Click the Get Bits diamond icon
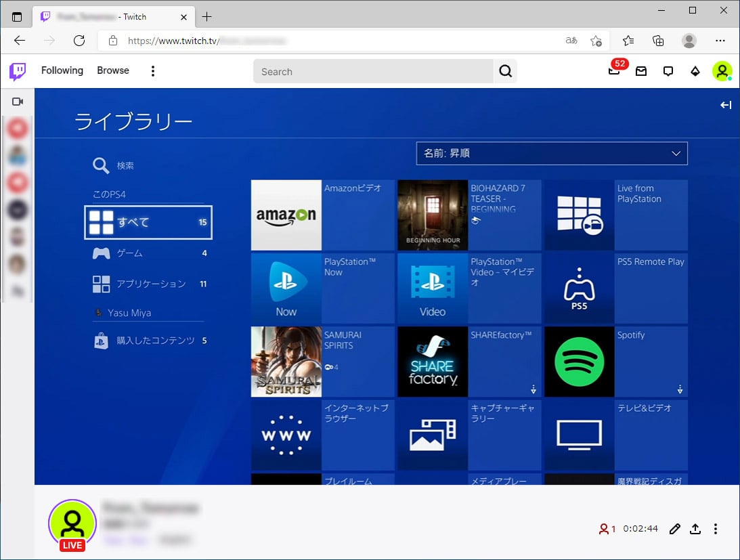 click(x=695, y=71)
